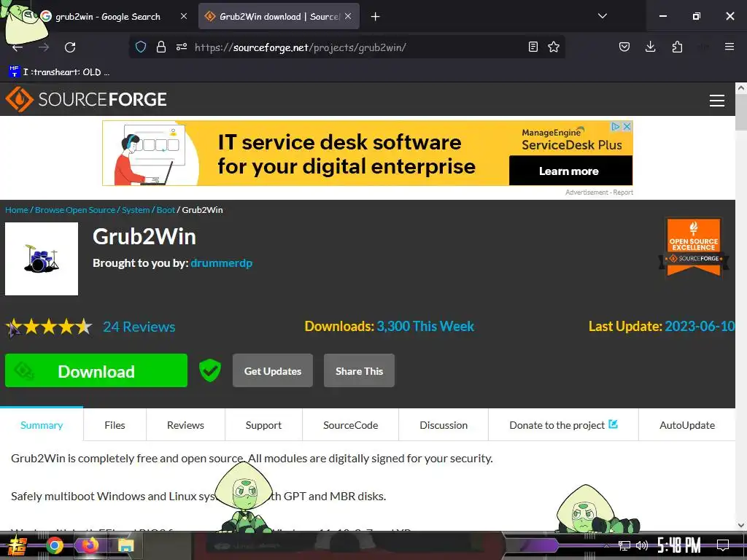
Task: Click the AdChoices info icon
Action: [x=616, y=127]
